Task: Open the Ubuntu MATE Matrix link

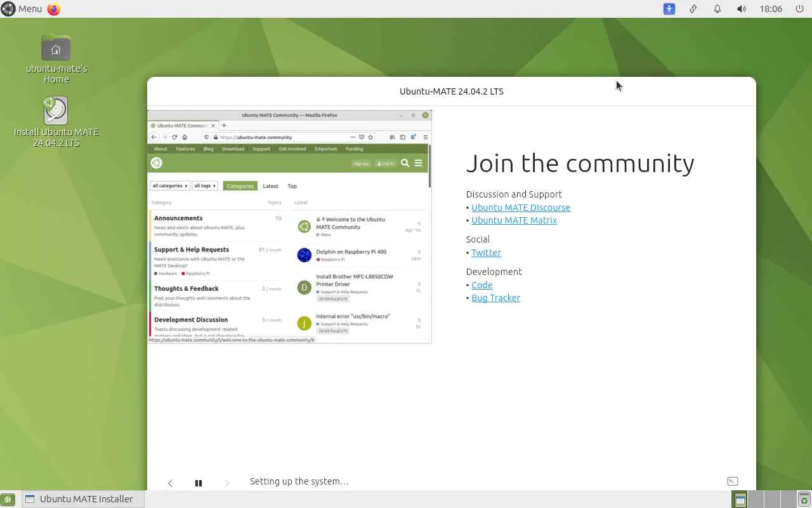Action: [514, 220]
